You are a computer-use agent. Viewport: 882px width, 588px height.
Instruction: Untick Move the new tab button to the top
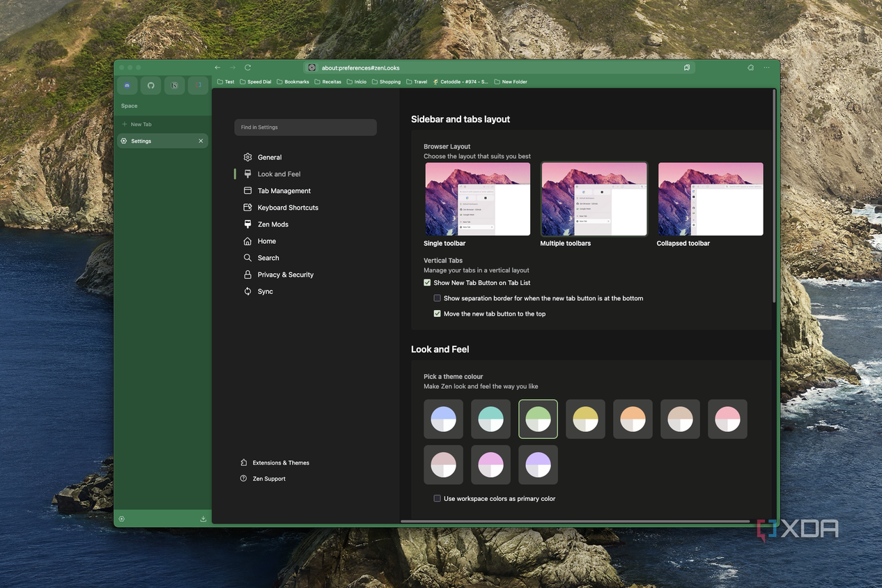click(438, 314)
